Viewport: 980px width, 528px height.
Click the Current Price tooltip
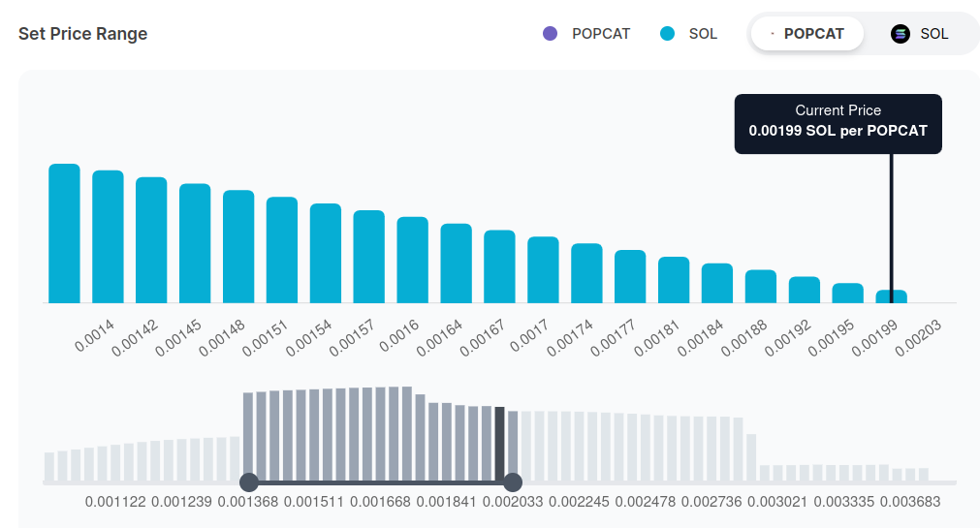pos(838,121)
